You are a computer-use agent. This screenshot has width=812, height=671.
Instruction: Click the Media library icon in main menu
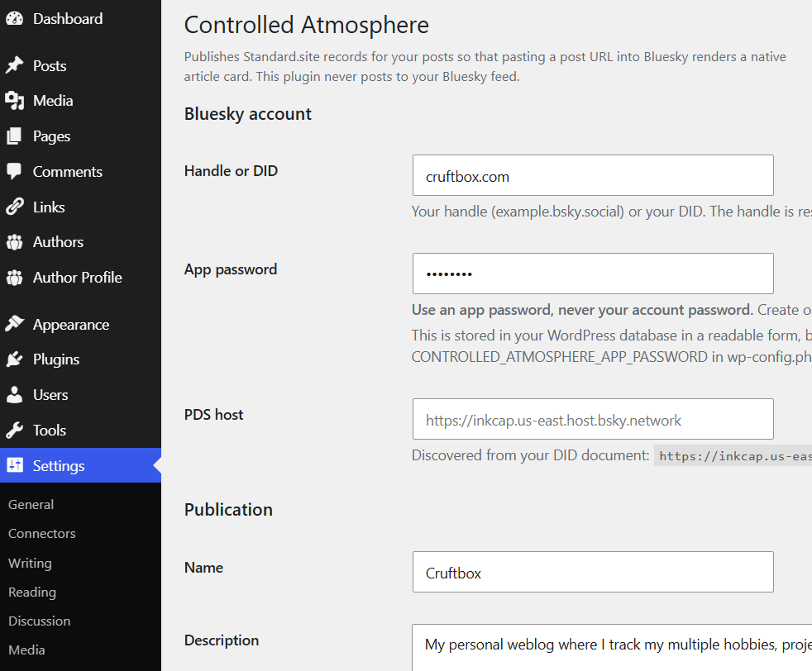coord(15,101)
